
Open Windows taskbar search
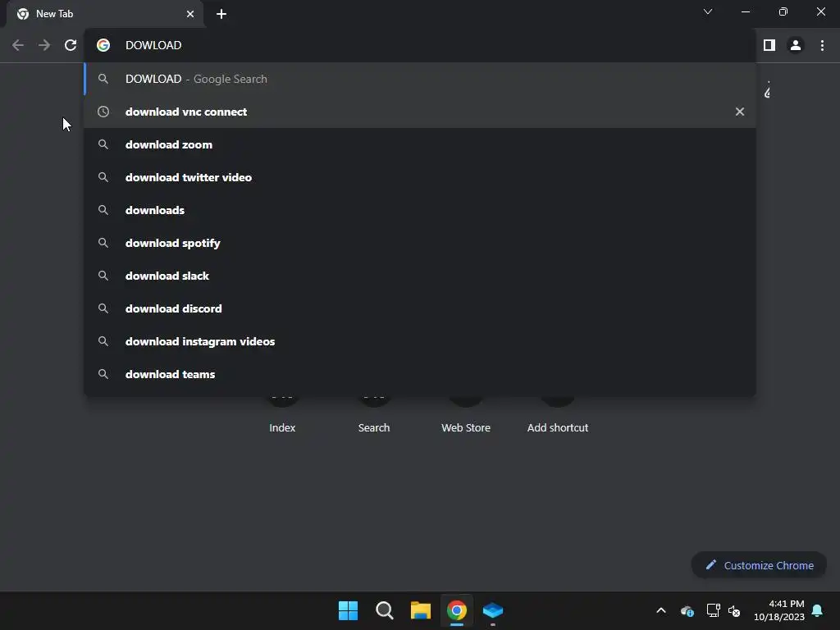point(384,610)
